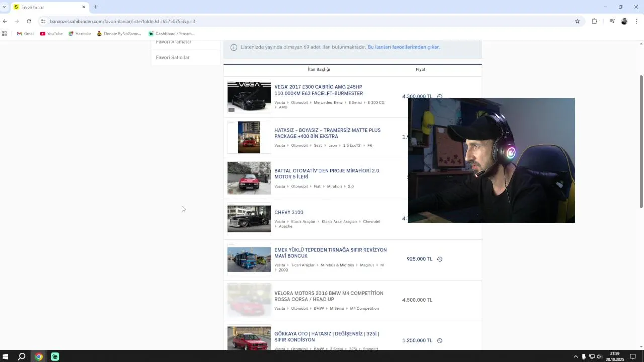Open the taskbar clock and date
Screen dimensions: 644x362
614,357
